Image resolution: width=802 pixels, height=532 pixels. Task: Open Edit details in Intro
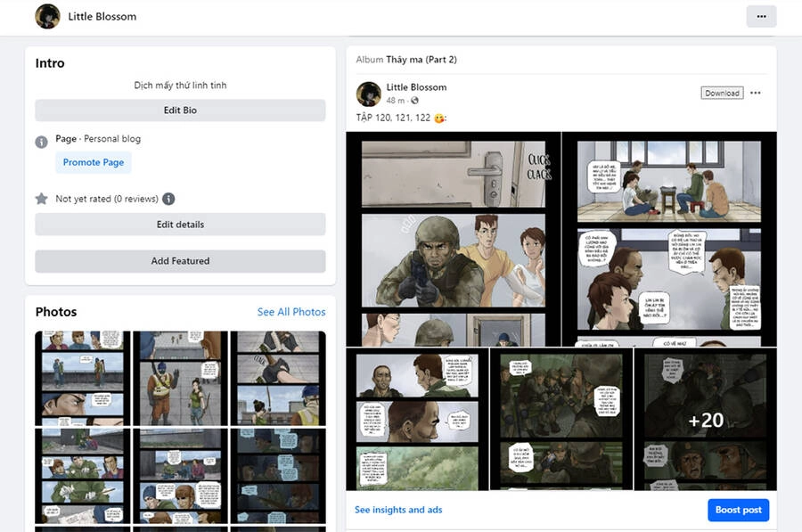coord(180,225)
